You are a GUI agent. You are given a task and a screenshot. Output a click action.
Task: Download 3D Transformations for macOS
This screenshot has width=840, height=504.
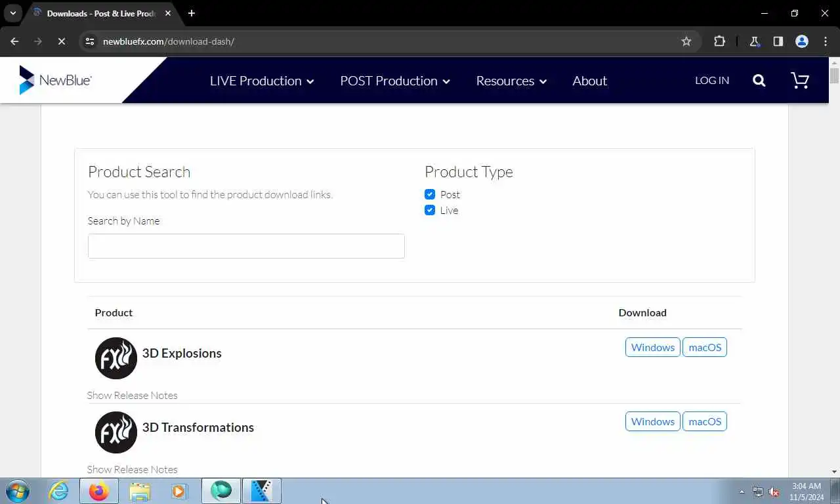click(x=705, y=421)
